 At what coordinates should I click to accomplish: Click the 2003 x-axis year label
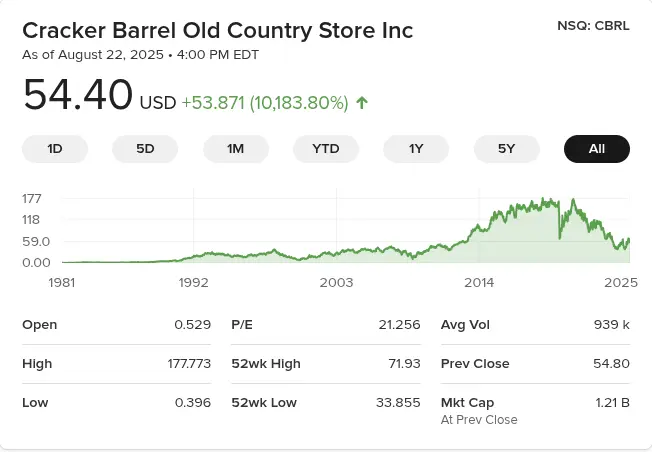337,283
